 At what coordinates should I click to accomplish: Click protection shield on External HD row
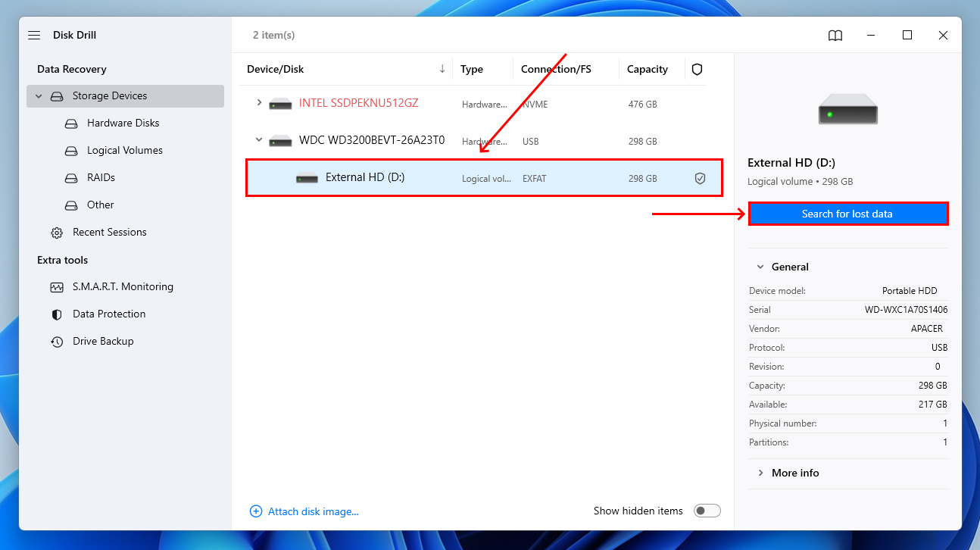(x=700, y=179)
